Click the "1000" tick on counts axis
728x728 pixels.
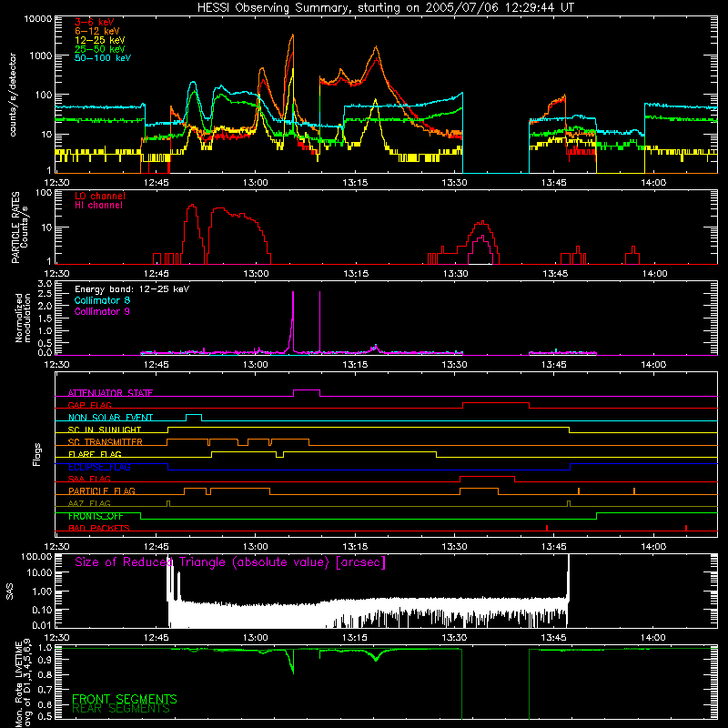pos(41,56)
